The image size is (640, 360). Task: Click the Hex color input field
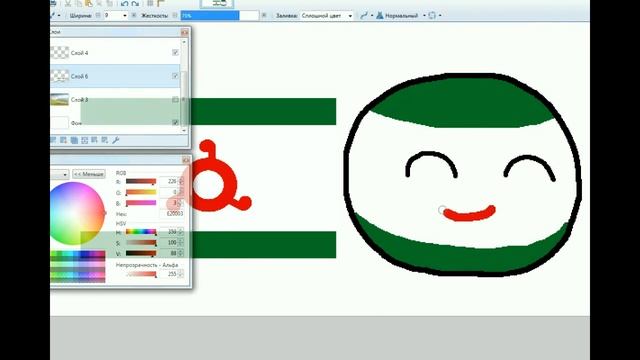(x=171, y=213)
